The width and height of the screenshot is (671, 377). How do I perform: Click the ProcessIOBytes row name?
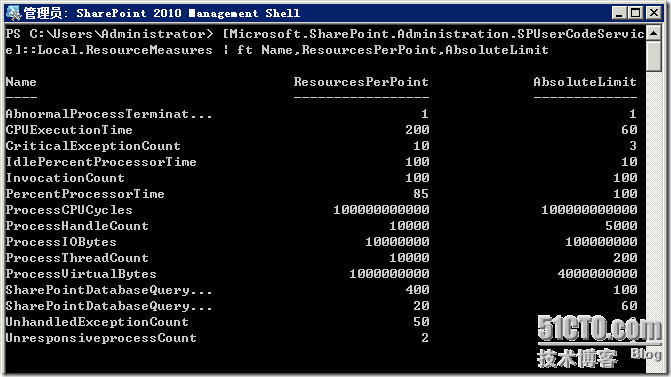coord(61,242)
